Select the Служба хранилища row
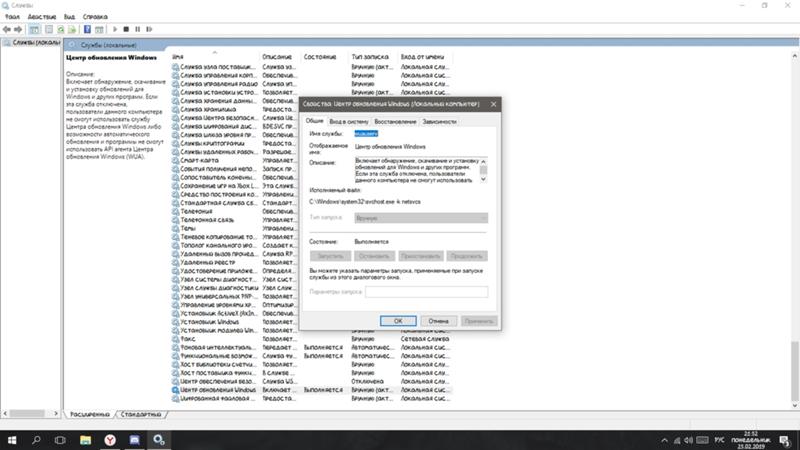The height and width of the screenshot is (450, 800). click(x=236, y=109)
